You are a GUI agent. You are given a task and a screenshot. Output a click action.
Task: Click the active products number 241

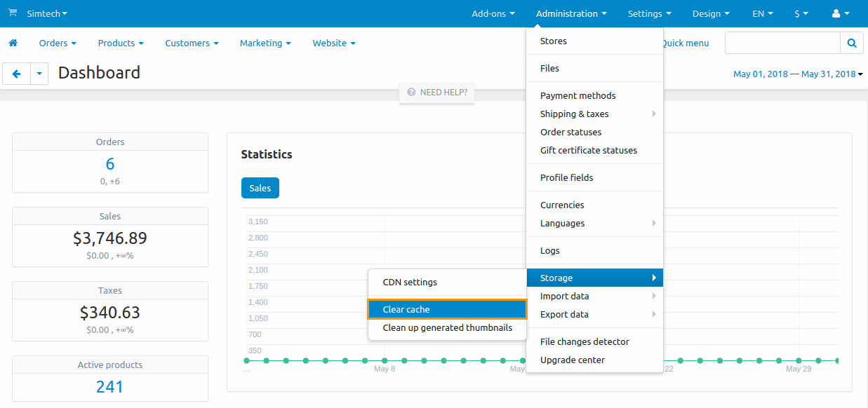click(110, 386)
